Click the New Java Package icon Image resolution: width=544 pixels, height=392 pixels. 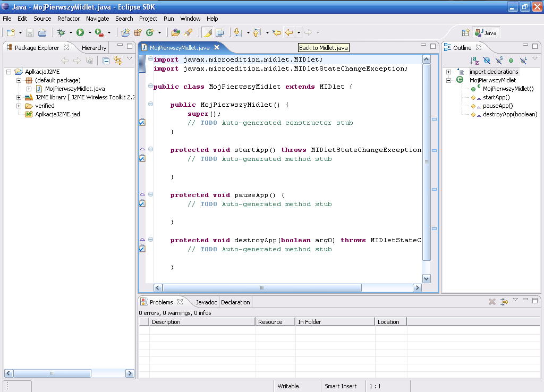138,32
